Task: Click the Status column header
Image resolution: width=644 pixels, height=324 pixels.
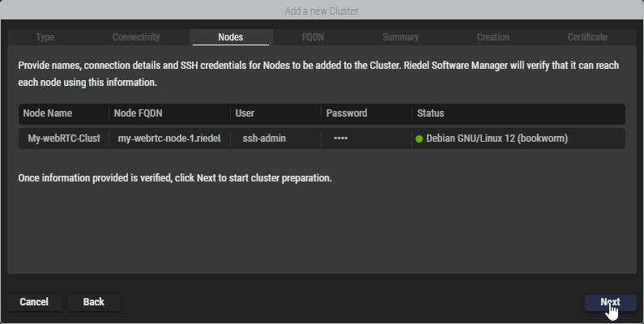Action: [x=430, y=113]
